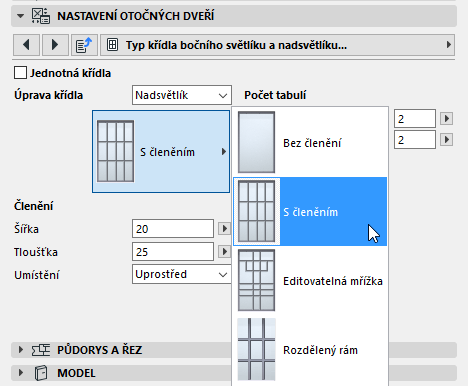The width and height of the screenshot is (468, 386).
Task: Click the Členění heading
Action: pyautogui.click(x=33, y=206)
